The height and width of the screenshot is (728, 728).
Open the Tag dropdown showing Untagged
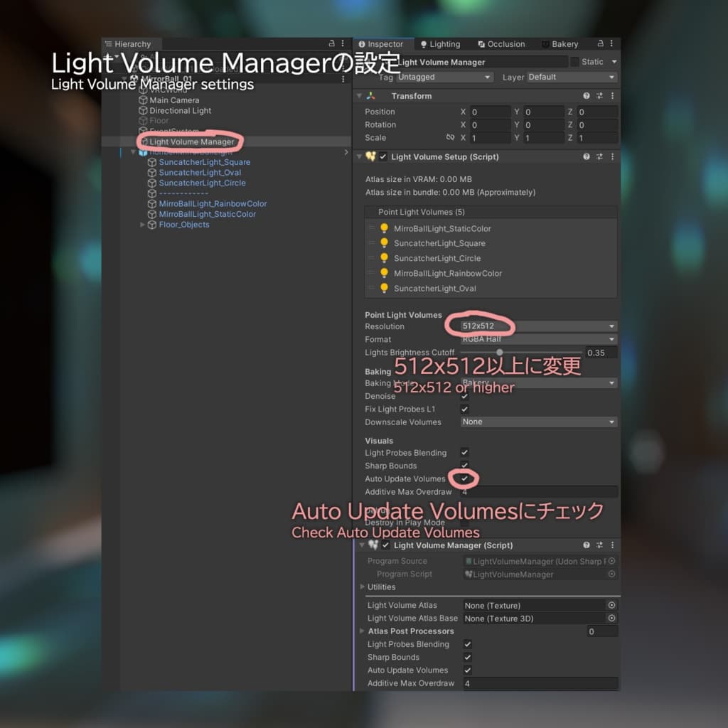tap(444, 77)
